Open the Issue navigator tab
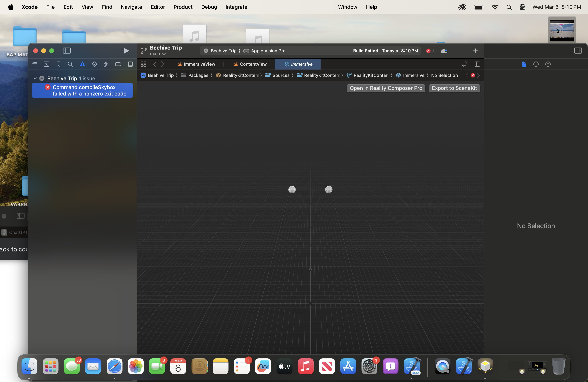The image size is (588, 382). [82, 64]
